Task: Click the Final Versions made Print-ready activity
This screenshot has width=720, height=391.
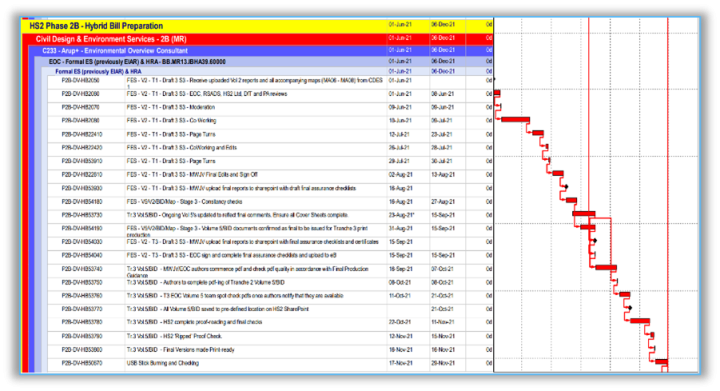Action: pyautogui.click(x=180, y=350)
